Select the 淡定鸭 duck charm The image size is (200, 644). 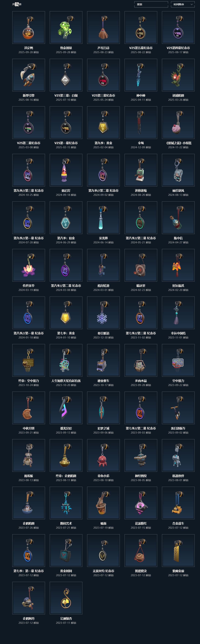28,28
